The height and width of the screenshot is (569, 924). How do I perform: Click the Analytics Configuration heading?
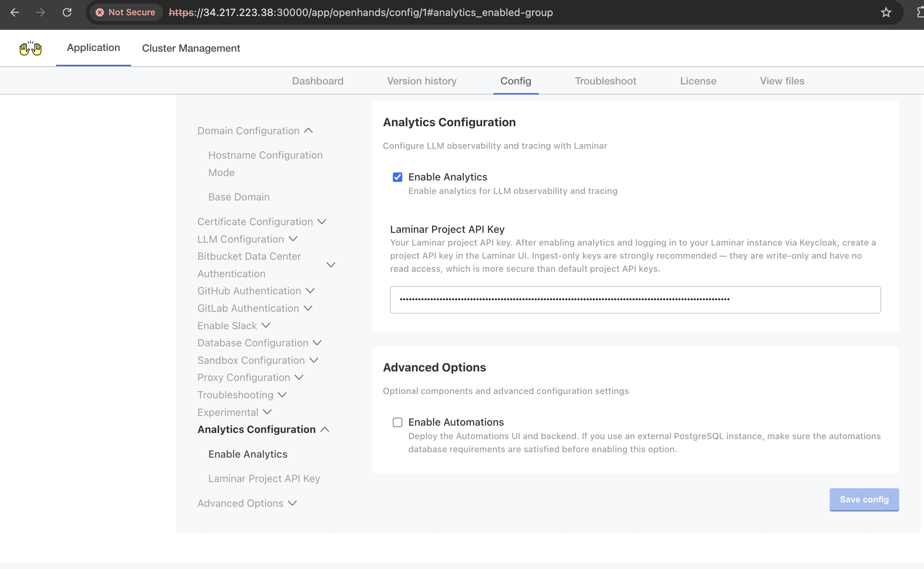click(x=449, y=122)
